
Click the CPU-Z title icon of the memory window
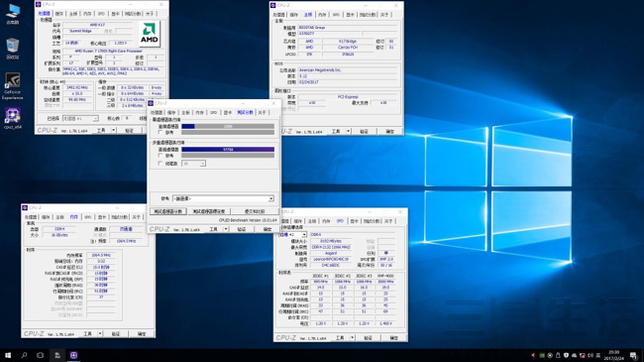tap(25, 207)
